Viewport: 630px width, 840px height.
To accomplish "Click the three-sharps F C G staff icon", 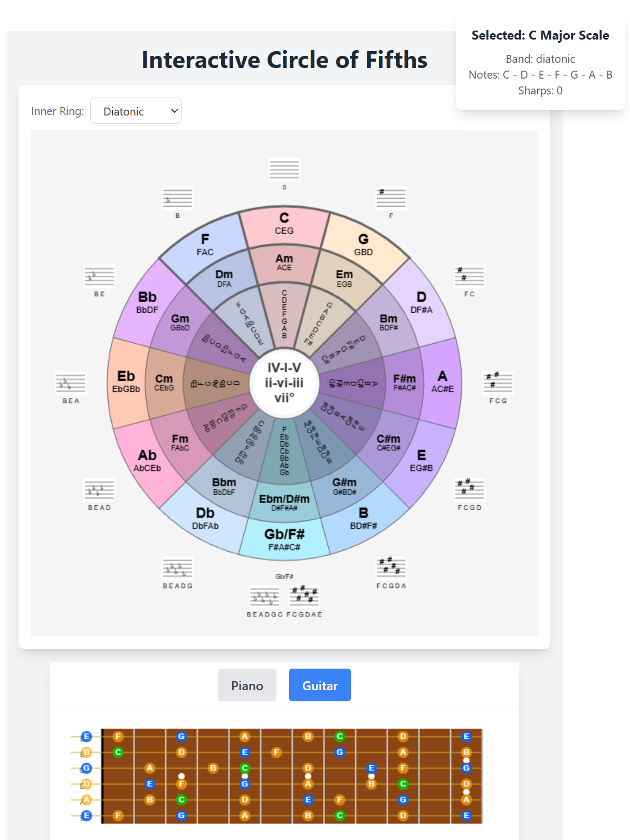I will coord(498,383).
